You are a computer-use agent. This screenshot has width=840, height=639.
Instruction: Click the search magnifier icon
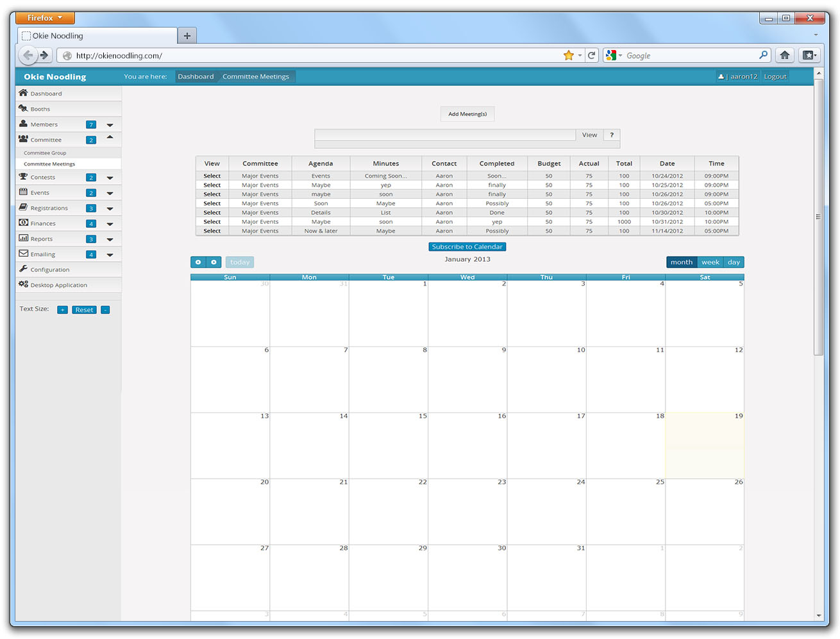coord(763,55)
